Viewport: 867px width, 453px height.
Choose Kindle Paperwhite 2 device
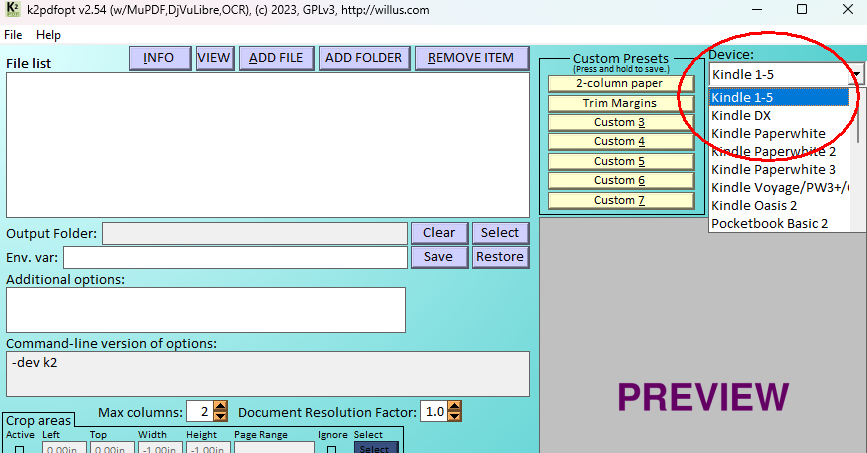pos(779,152)
